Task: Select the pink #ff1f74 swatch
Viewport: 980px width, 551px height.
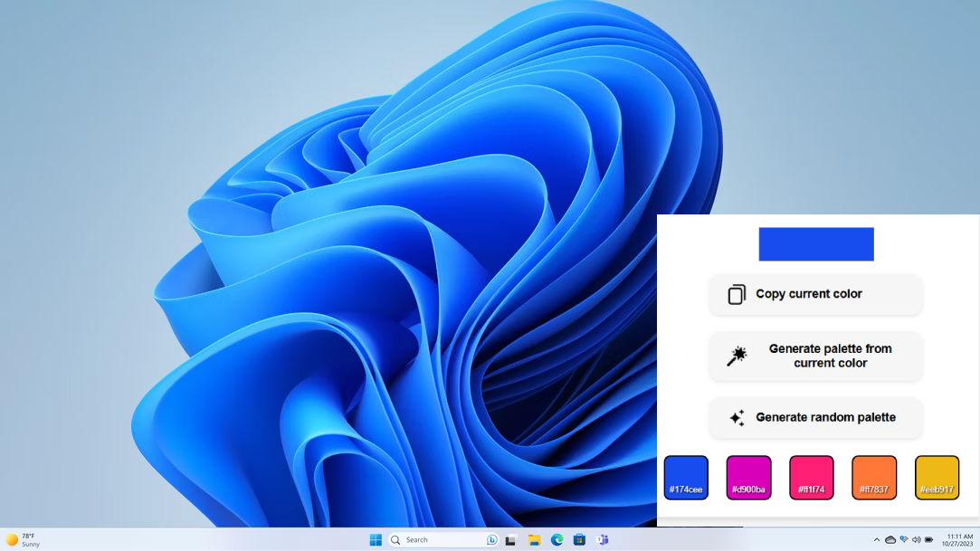Action: [x=812, y=478]
